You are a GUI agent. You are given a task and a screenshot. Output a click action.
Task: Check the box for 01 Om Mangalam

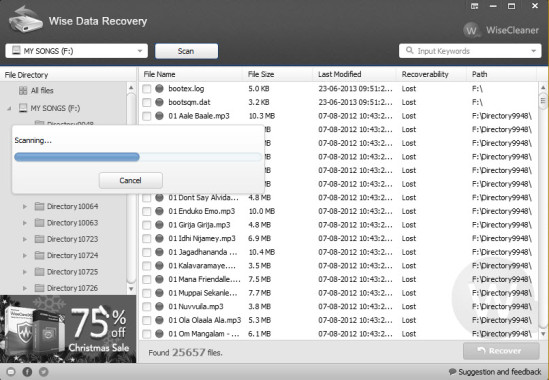coord(147,334)
